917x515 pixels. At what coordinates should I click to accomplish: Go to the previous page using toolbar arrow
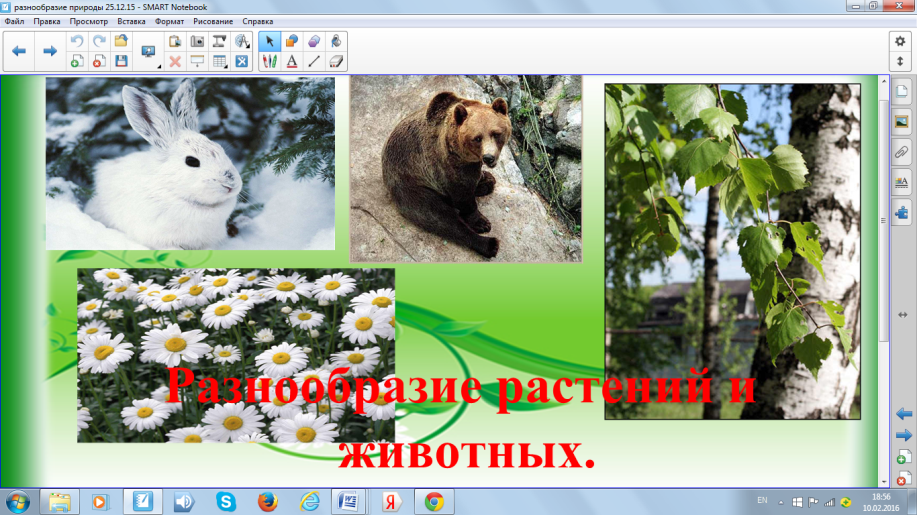point(19,50)
